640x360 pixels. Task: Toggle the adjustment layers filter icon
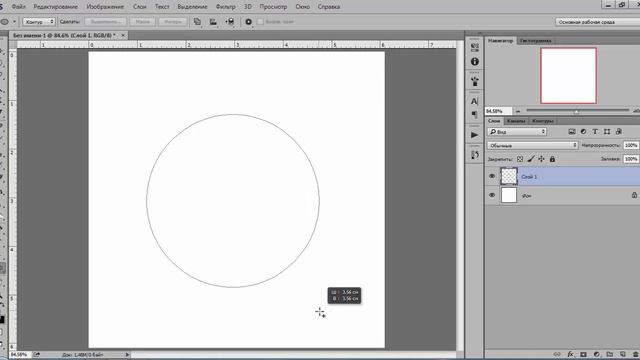click(x=583, y=131)
